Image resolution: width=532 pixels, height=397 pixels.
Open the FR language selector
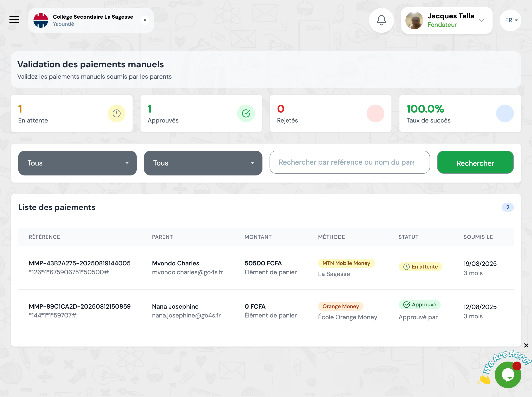coord(510,20)
